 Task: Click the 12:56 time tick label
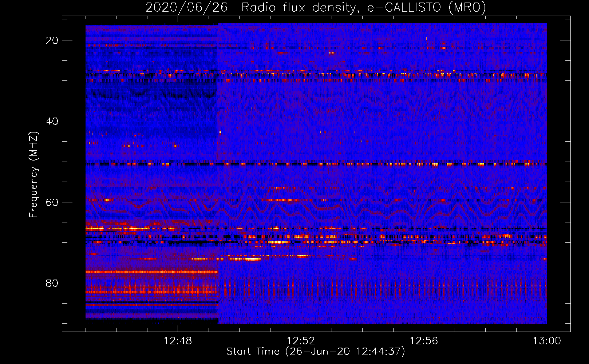pyautogui.click(x=424, y=341)
